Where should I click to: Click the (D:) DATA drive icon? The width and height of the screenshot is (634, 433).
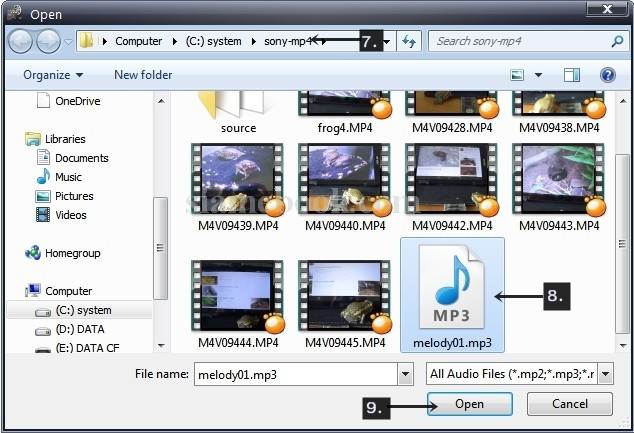click(x=43, y=332)
